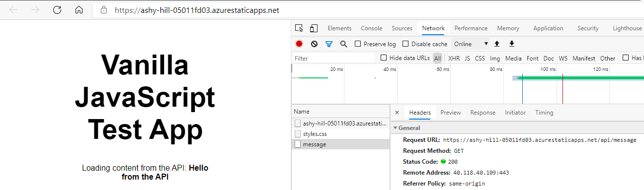Filter requests by Font
Image resolution: width=644 pixels, height=190 pixels.
click(532, 58)
